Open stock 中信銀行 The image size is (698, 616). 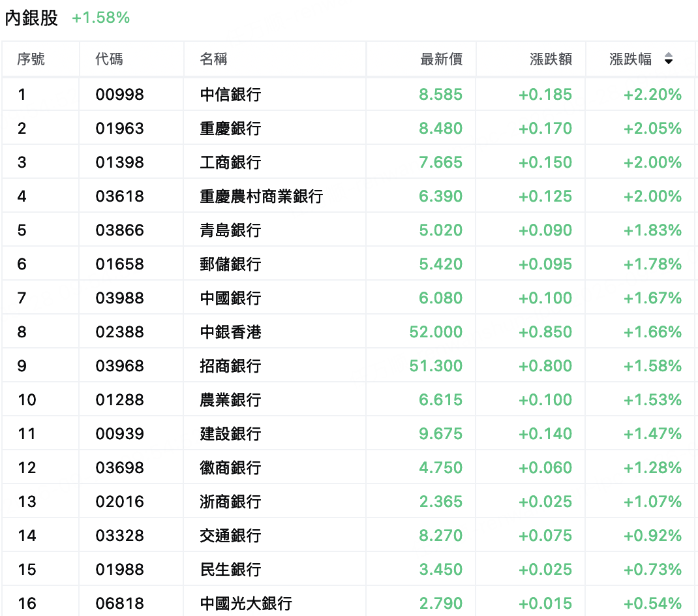[230, 95]
